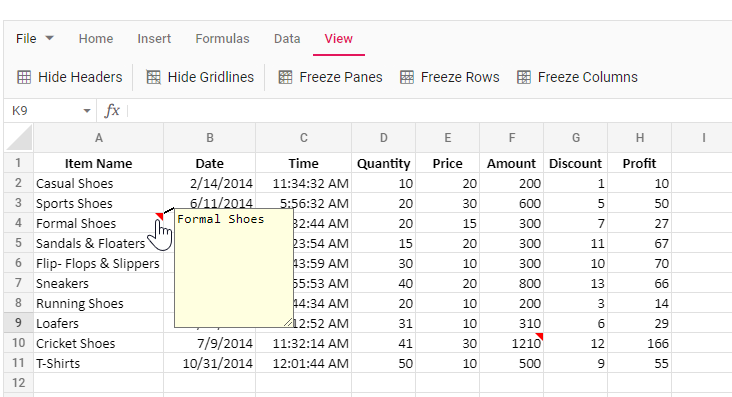This screenshot has height=397, width=732.
Task: Select column D header
Action: point(383,138)
